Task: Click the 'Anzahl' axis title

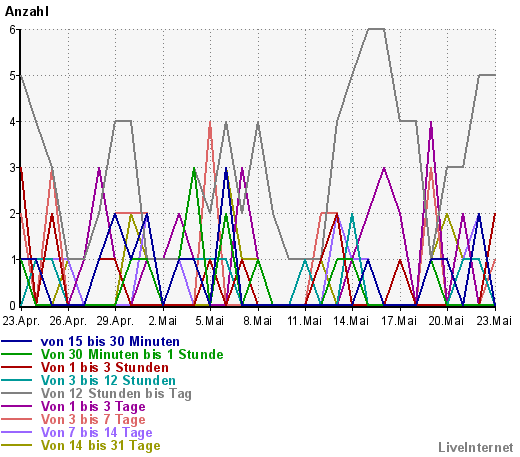Action: [x=27, y=12]
